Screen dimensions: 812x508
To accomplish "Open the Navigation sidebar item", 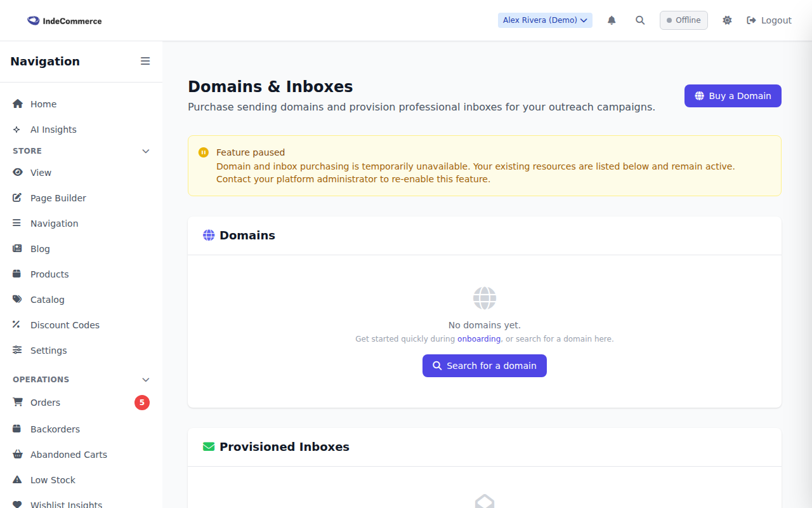I will coord(81,224).
